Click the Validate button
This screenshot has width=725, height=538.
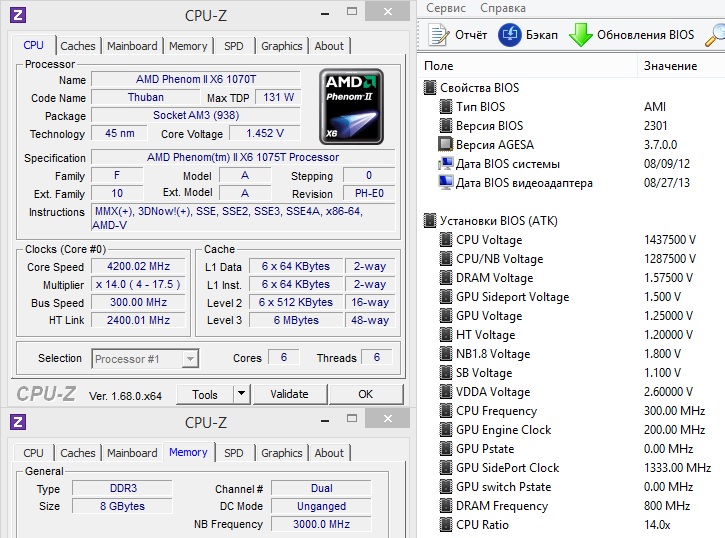coord(289,394)
